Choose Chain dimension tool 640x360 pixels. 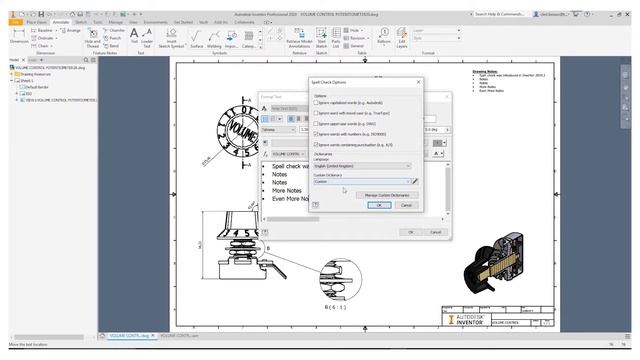[x=40, y=46]
